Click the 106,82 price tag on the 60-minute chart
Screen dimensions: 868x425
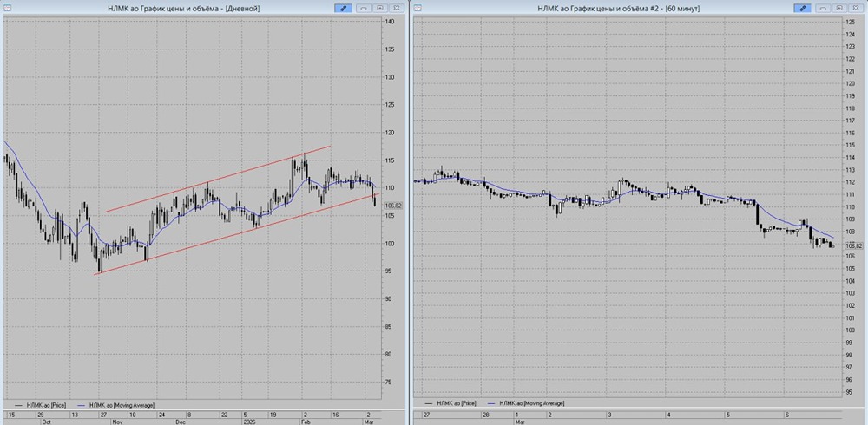click(854, 245)
